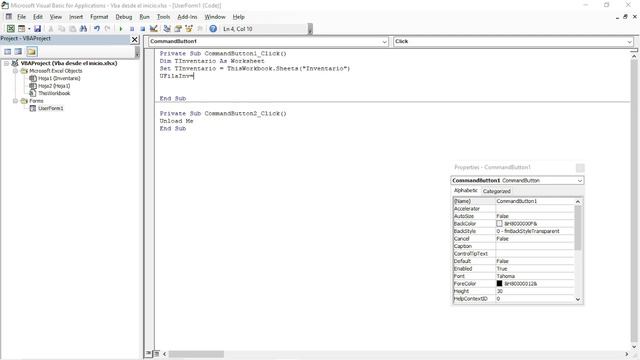Select the Font property value Tahoma
The width and height of the screenshot is (640, 360).
point(534,276)
